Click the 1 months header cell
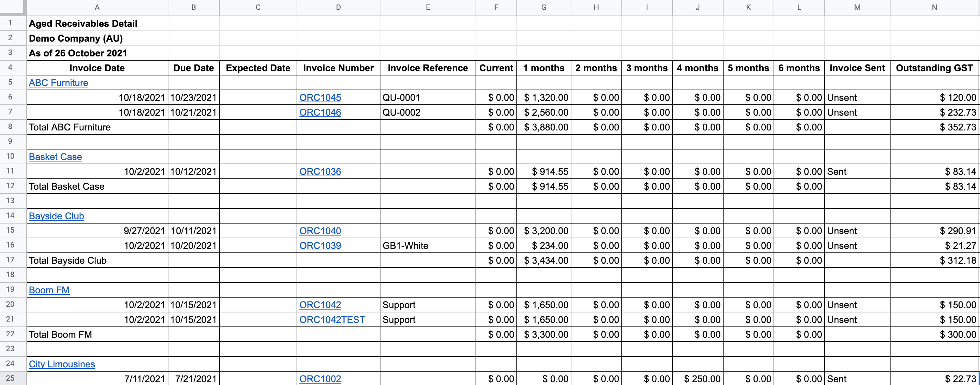Viewport: 980px width, 385px height. pos(544,68)
